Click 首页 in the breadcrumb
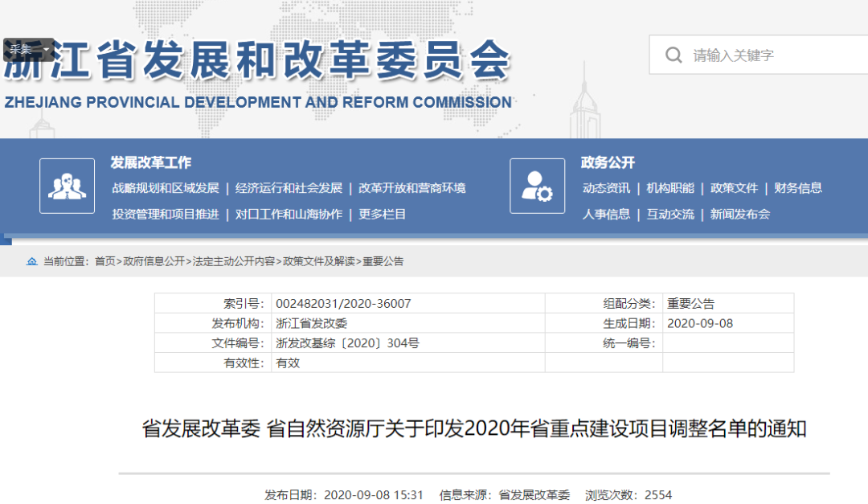Image resolution: width=868 pixels, height=504 pixels. (x=105, y=261)
